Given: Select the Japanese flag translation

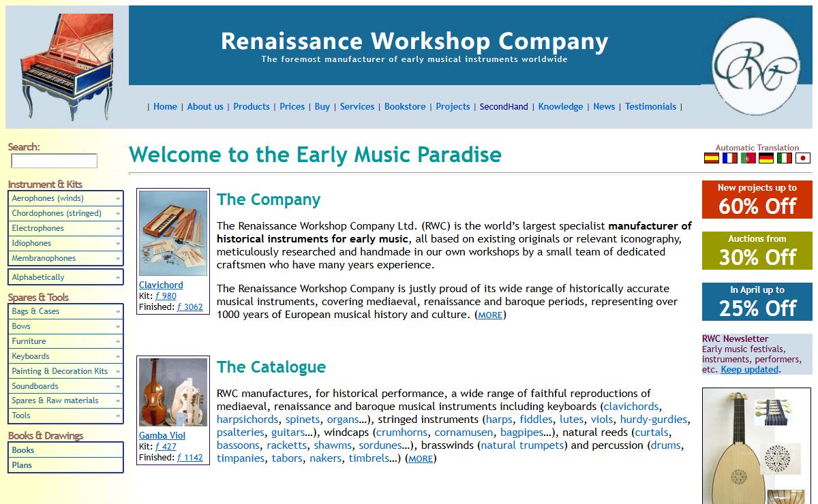Looking at the screenshot, I should [x=803, y=158].
